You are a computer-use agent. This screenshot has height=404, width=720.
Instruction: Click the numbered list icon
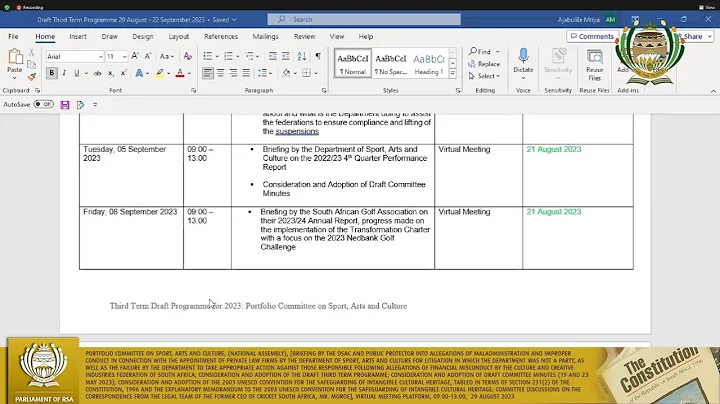click(x=228, y=56)
